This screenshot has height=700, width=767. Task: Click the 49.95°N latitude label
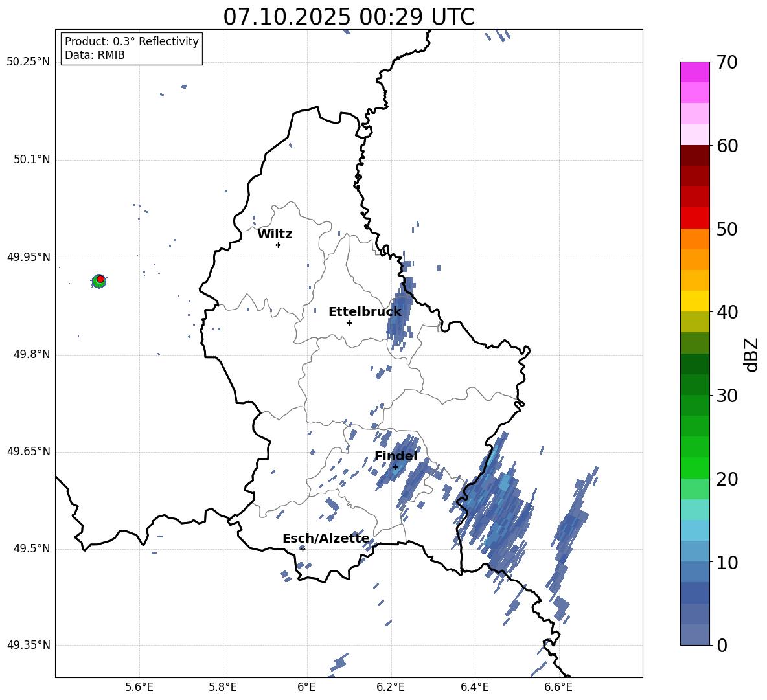[29, 257]
